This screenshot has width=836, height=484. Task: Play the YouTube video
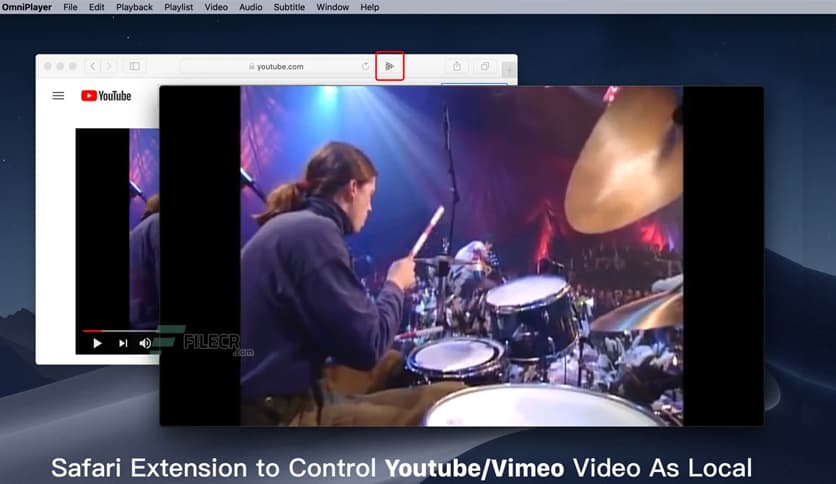coord(97,343)
